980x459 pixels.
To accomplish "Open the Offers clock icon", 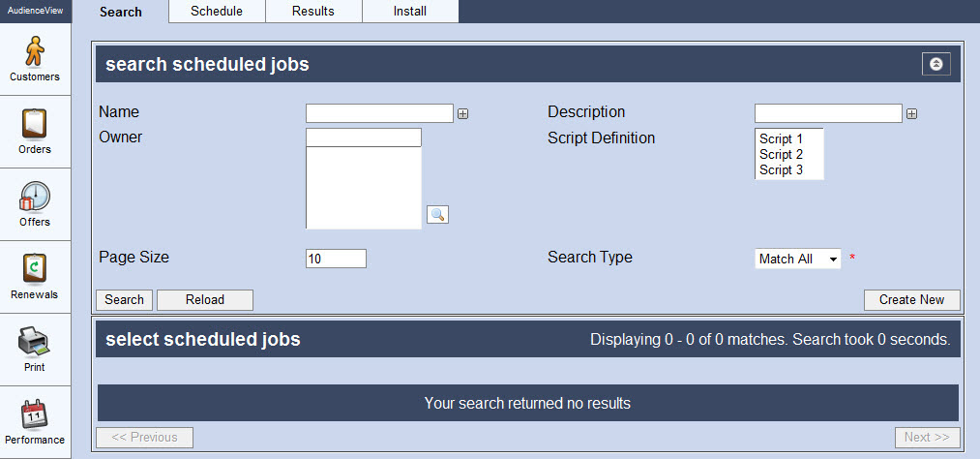I will pyautogui.click(x=35, y=196).
